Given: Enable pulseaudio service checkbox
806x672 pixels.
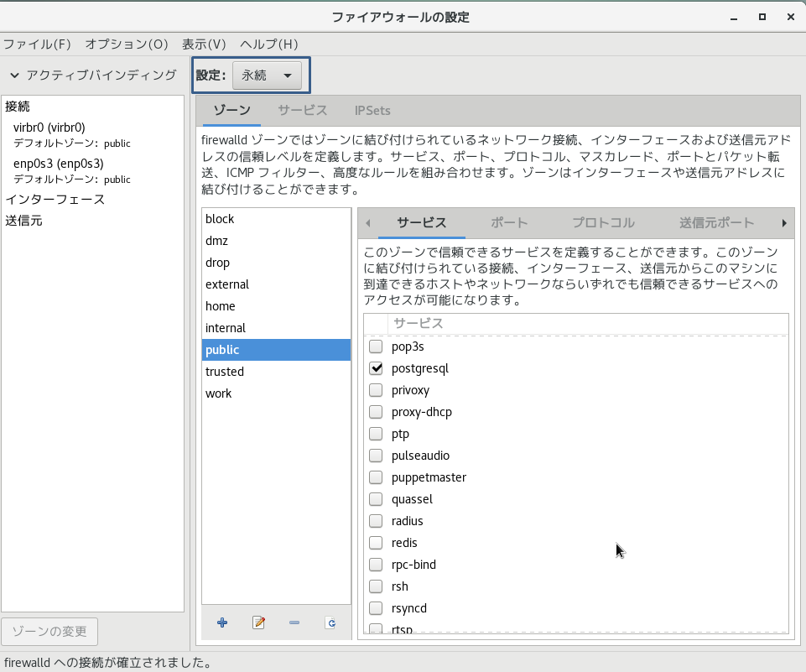Looking at the screenshot, I should 376,456.
